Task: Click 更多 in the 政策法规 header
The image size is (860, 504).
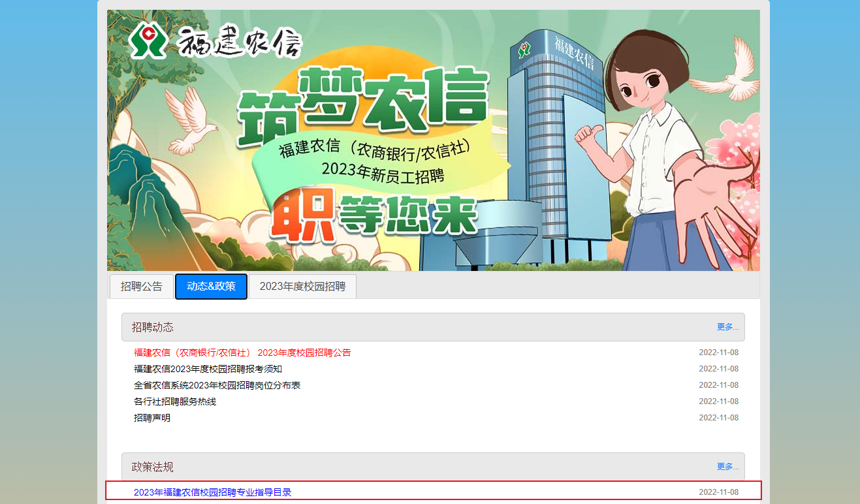Action: pyautogui.click(x=727, y=467)
